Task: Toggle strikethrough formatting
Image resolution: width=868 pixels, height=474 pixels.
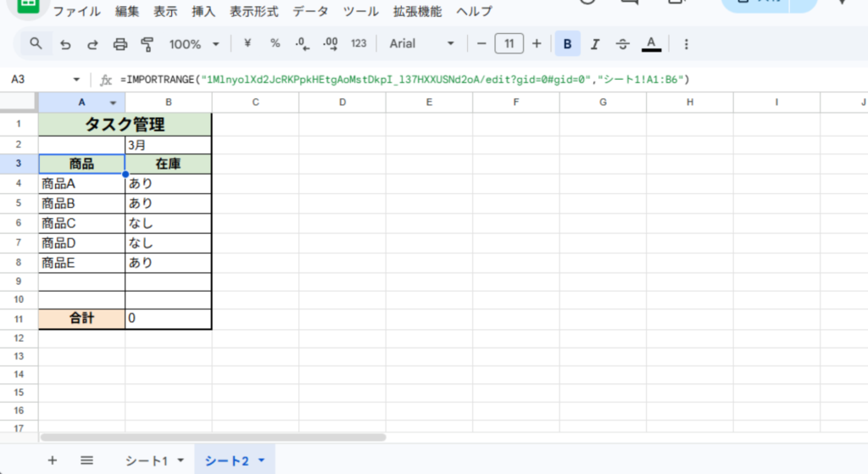Action: click(623, 43)
